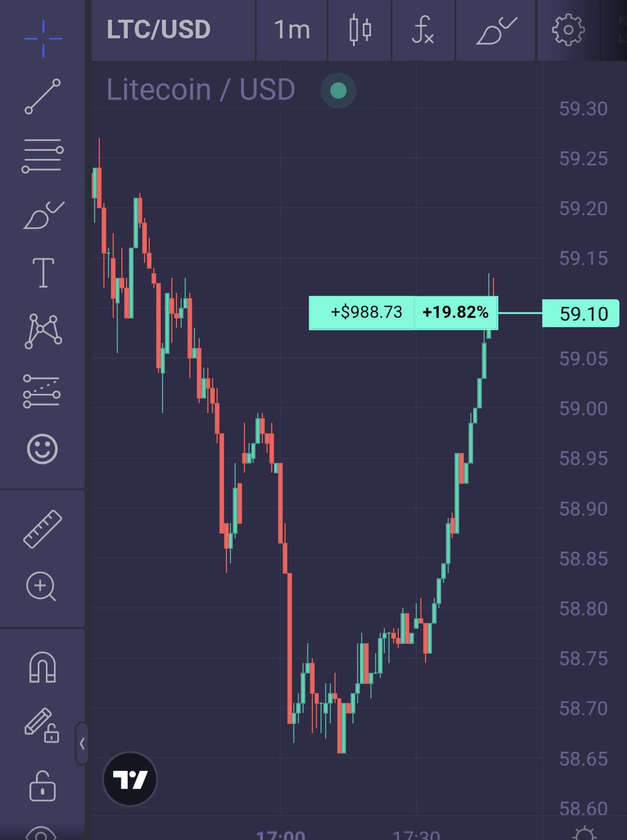
Task: Click the green market status dot
Action: [338, 90]
